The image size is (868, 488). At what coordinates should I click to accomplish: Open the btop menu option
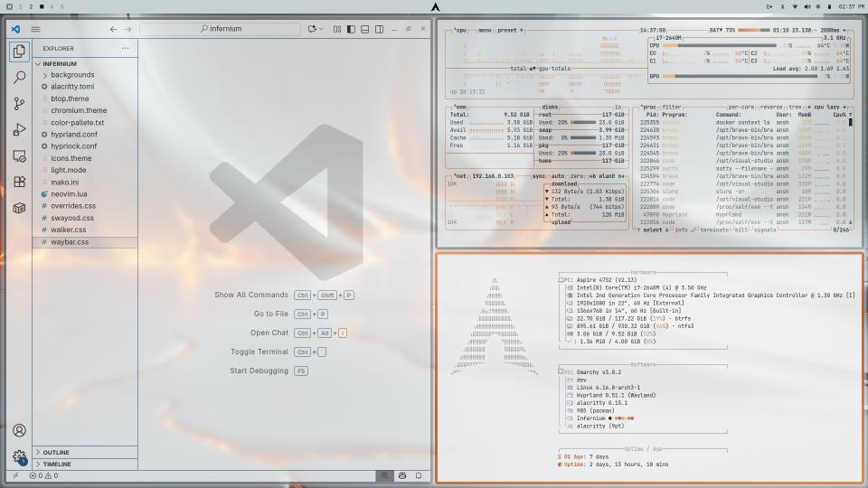pos(486,30)
